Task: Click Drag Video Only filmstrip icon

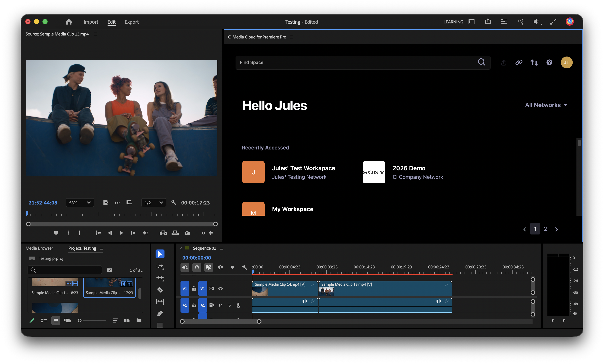Action: click(x=105, y=203)
